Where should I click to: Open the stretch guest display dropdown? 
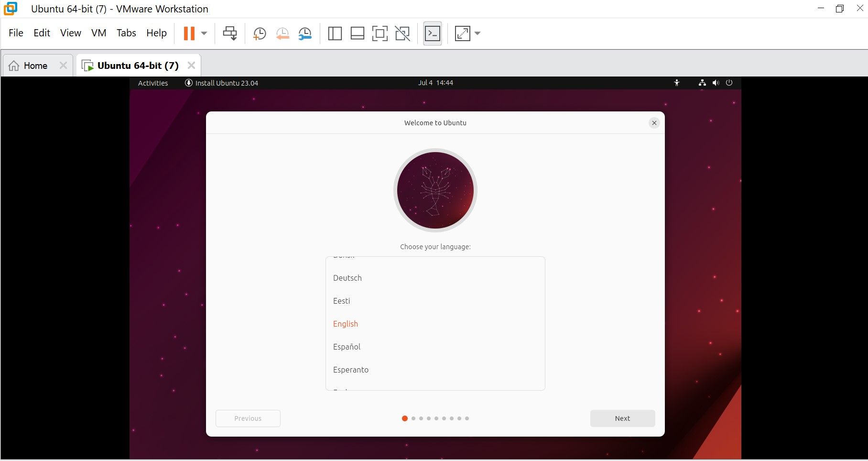coord(477,33)
